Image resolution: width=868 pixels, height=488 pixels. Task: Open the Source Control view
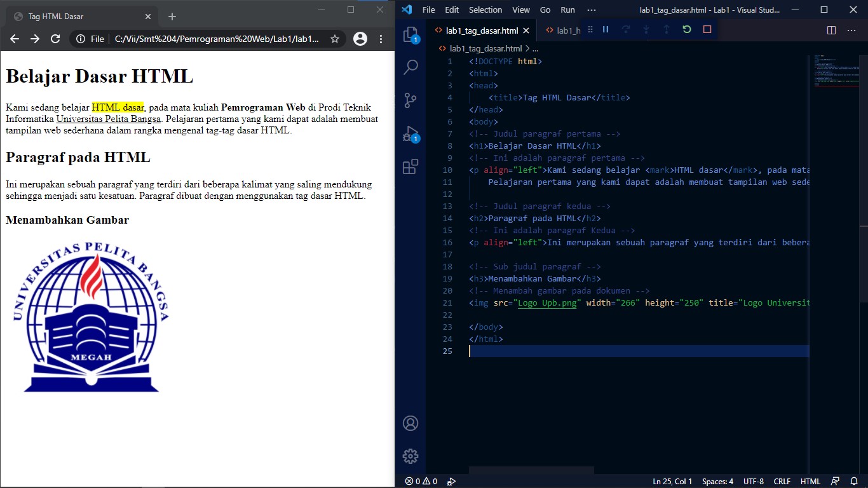(x=410, y=100)
